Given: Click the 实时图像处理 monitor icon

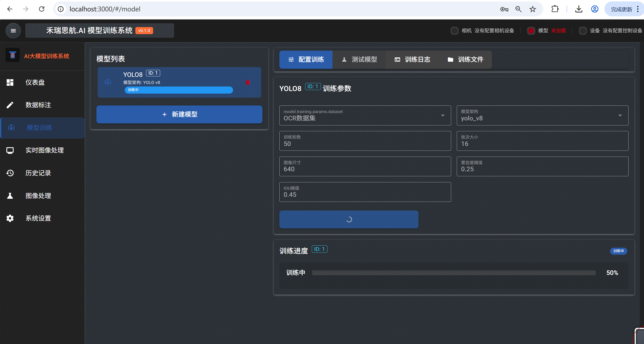Looking at the screenshot, I should 10,150.
